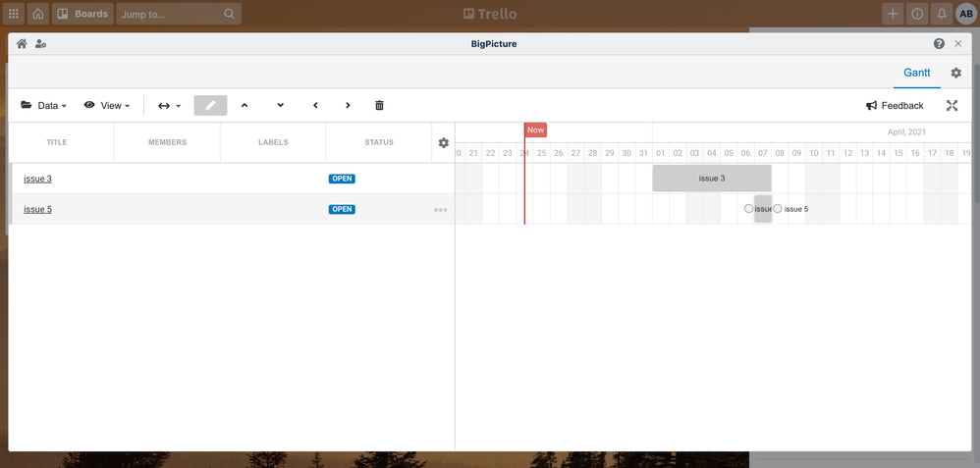
Task: Click the April, 2021 month header
Action: (x=907, y=131)
